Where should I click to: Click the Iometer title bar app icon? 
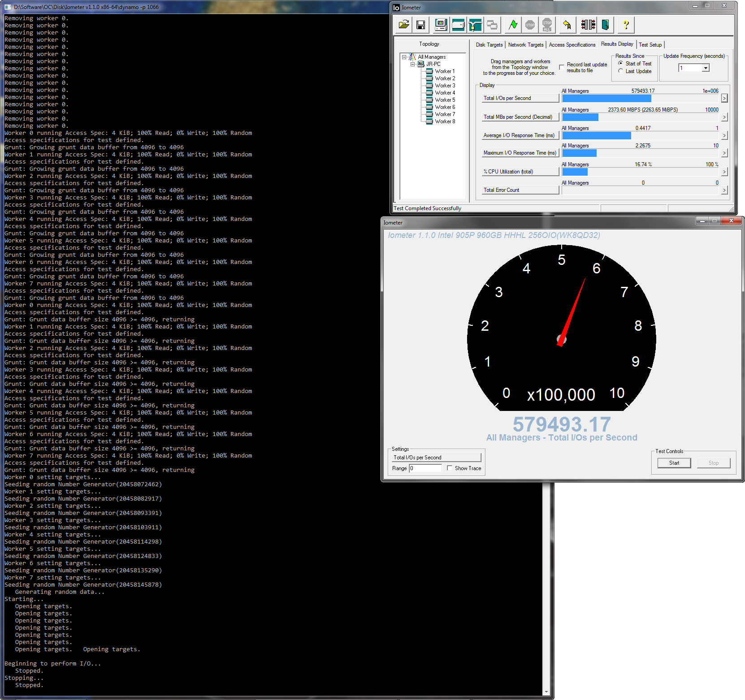(x=396, y=8)
